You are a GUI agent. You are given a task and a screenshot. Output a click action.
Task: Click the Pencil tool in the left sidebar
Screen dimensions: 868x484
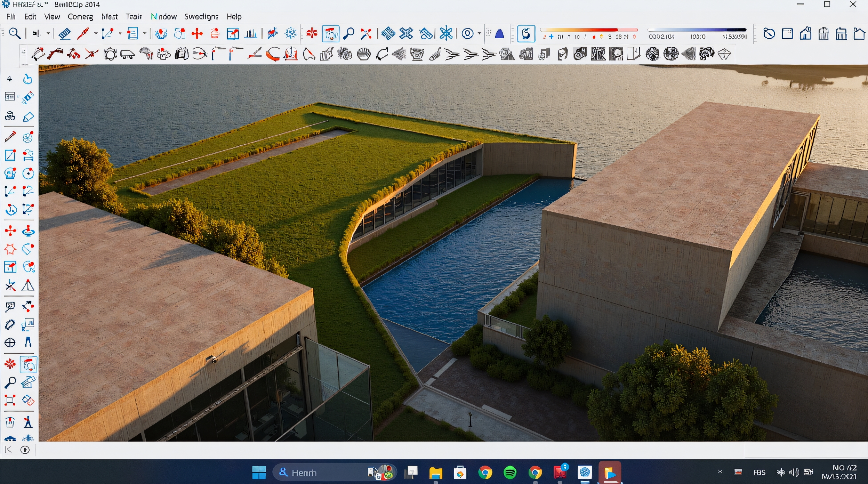point(10,137)
